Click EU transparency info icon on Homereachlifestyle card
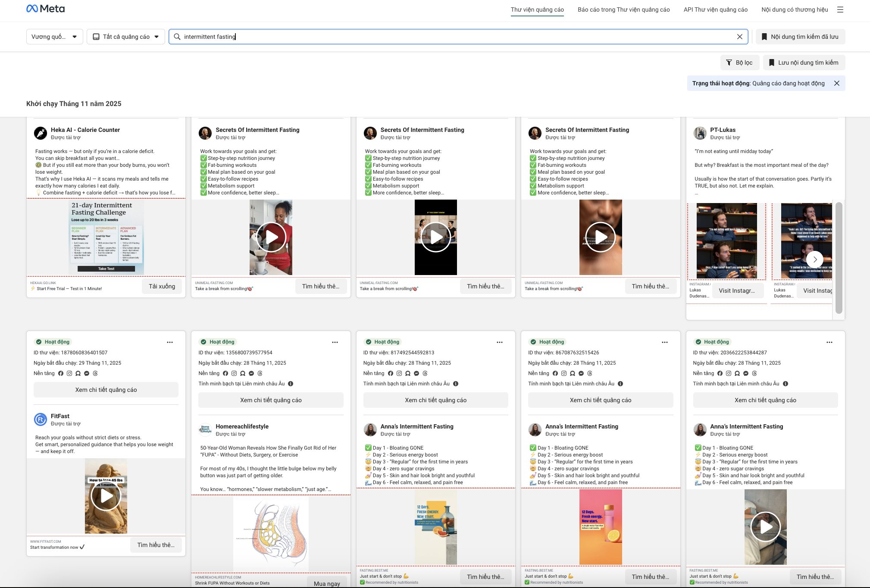This screenshot has width=870, height=588. tap(291, 384)
